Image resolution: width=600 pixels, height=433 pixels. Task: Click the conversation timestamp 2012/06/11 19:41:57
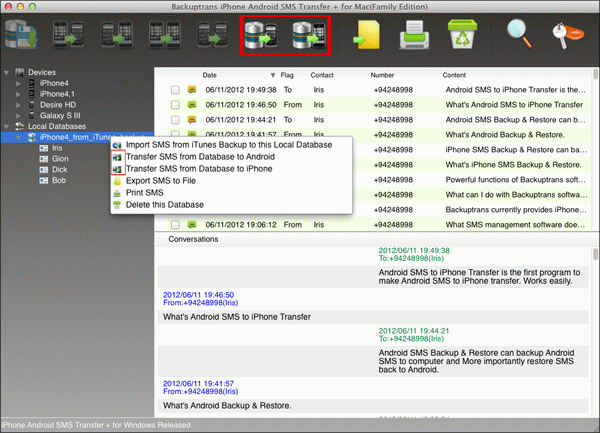point(198,383)
